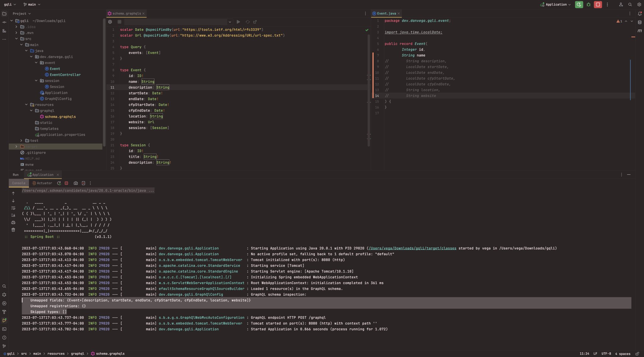
Task: Open the Maven tool window on right edge
Action: click(639, 31)
